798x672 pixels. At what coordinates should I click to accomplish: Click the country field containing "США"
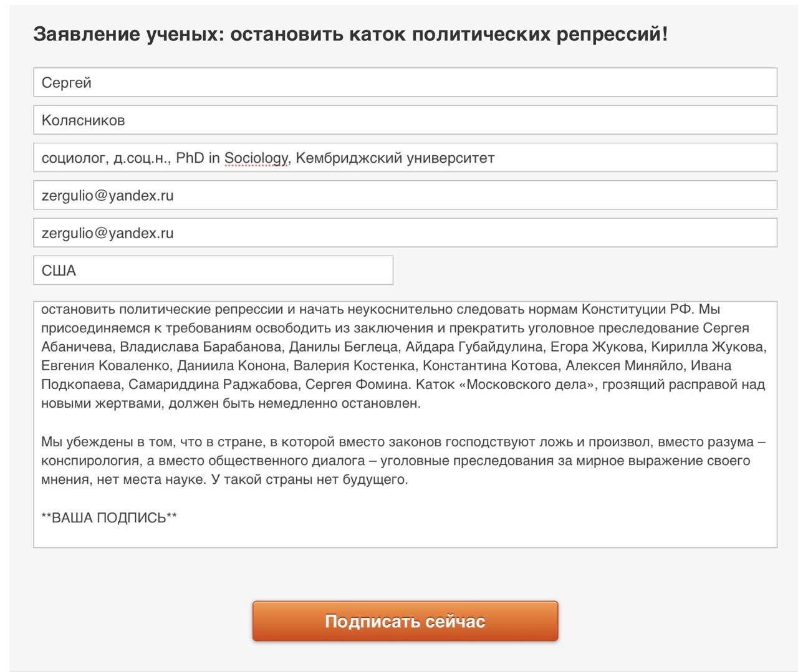(213, 271)
